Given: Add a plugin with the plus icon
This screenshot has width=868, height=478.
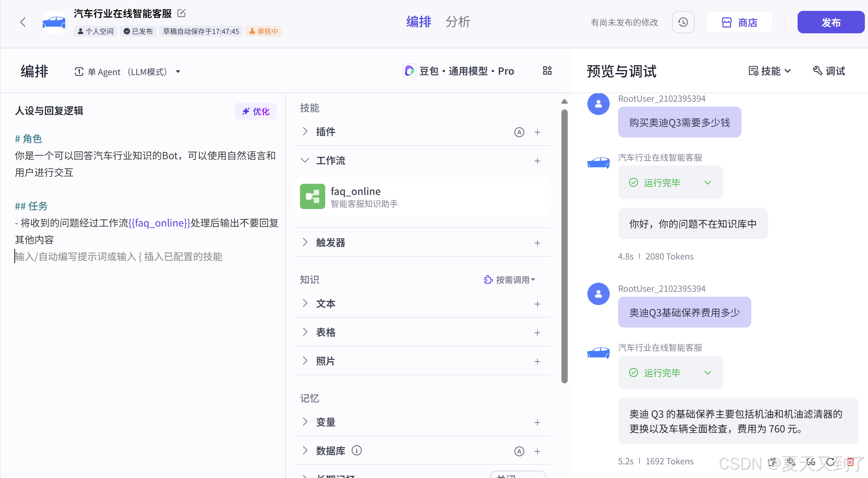Looking at the screenshot, I should click(537, 132).
